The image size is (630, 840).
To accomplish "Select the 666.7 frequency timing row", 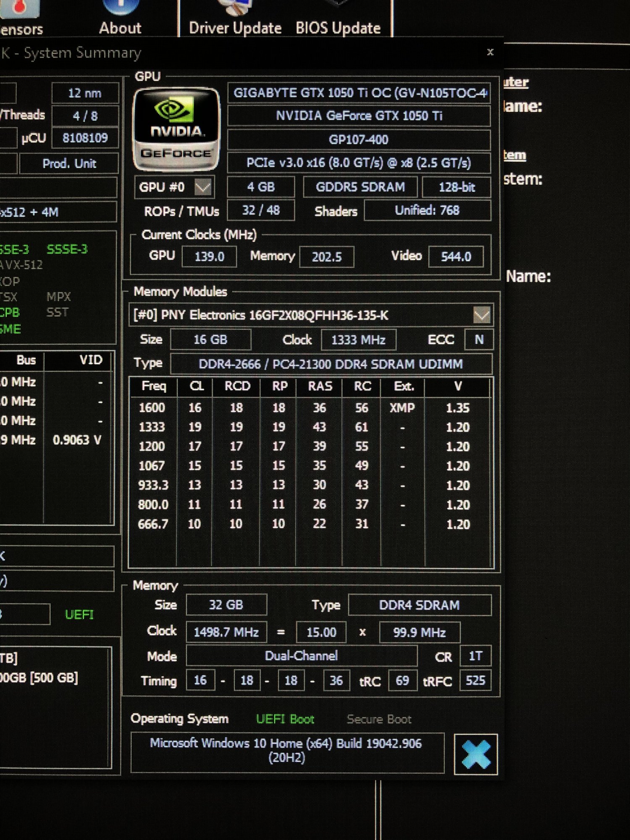I will (x=310, y=524).
